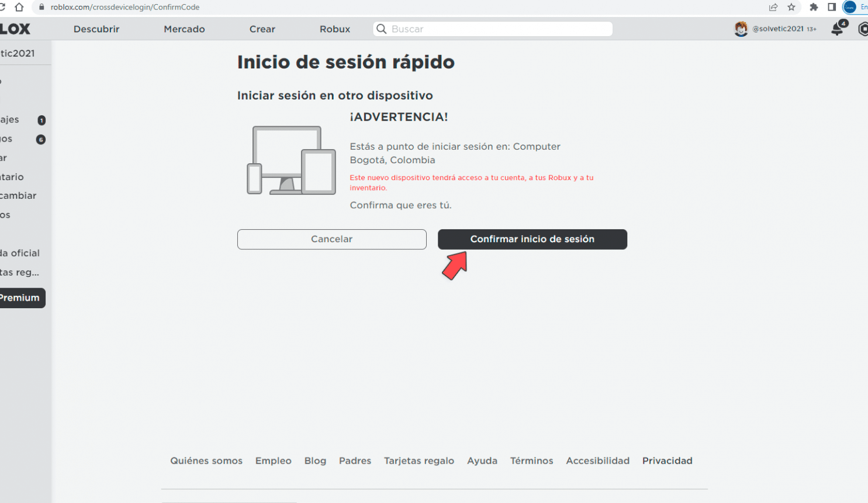Open the Ayuda footer link
The width and height of the screenshot is (868, 503).
point(482,461)
